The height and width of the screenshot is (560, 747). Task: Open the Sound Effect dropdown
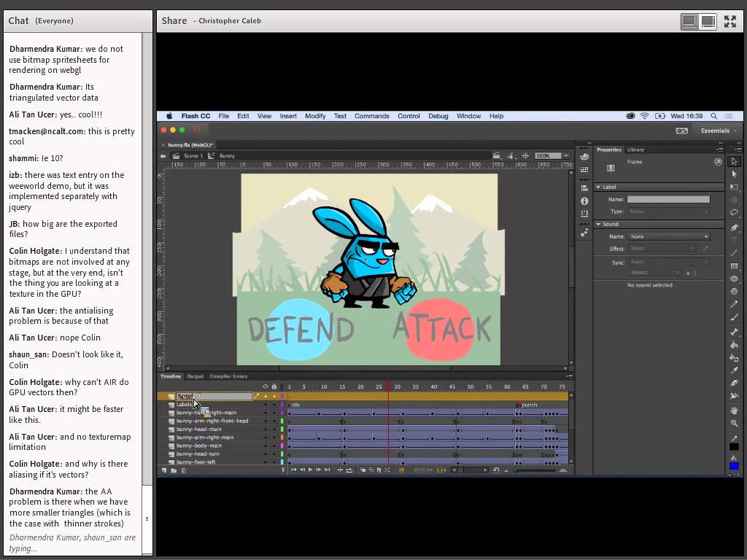(662, 248)
